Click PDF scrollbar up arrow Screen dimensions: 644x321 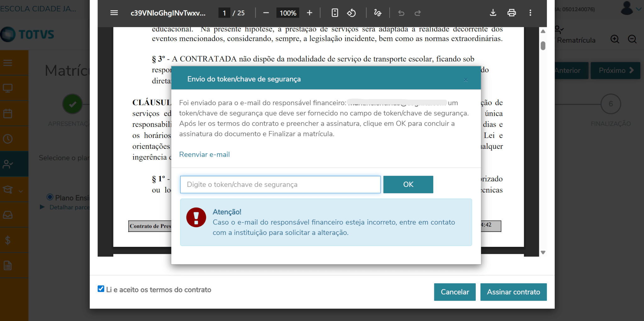click(543, 31)
